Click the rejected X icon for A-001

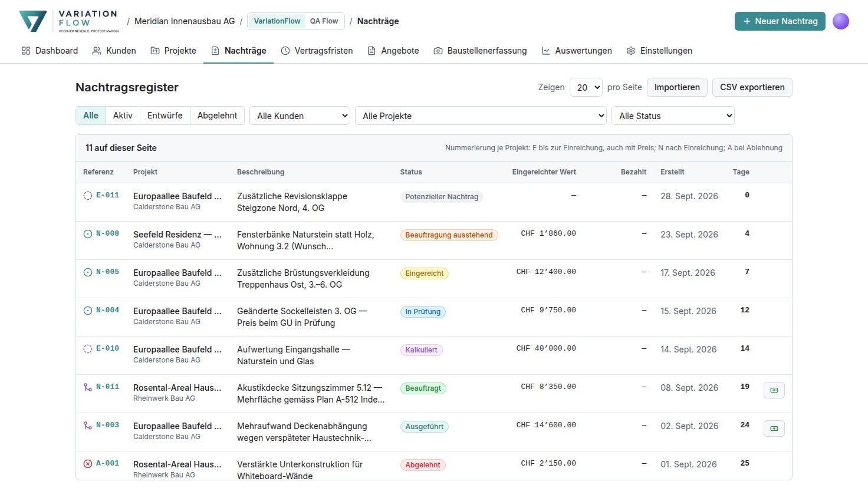coord(88,464)
